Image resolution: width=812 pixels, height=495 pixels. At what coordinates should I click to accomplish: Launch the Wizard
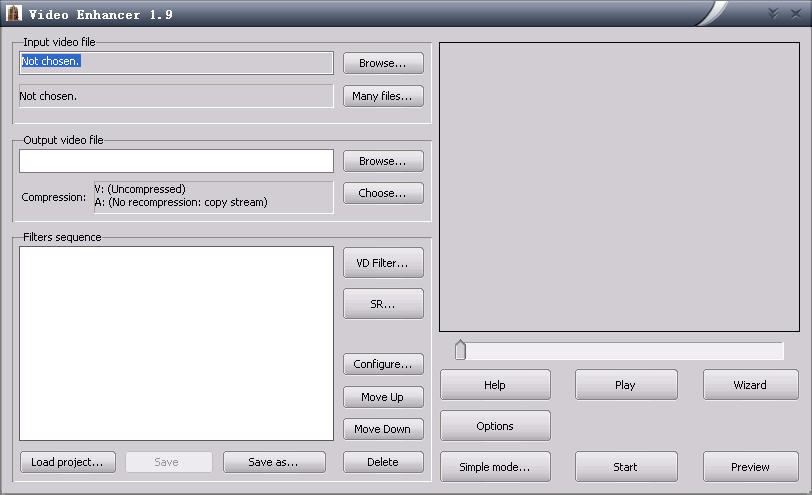[750, 385]
